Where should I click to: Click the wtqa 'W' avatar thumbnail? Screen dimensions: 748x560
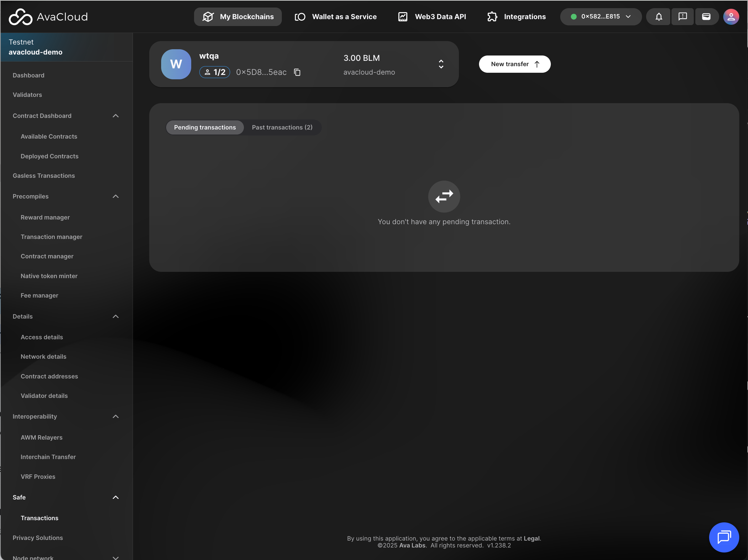(176, 64)
